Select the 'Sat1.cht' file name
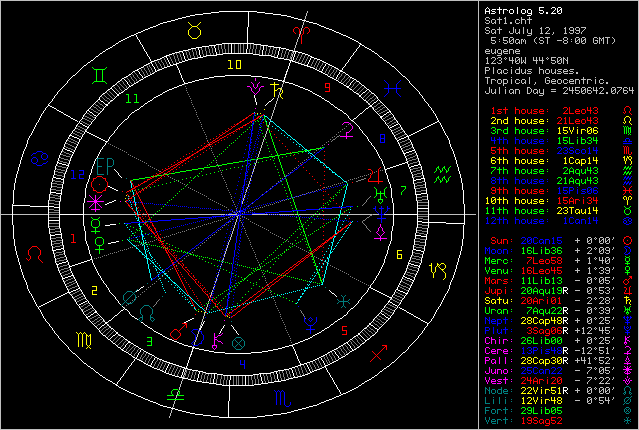The width and height of the screenshot is (639, 430). 508,21
